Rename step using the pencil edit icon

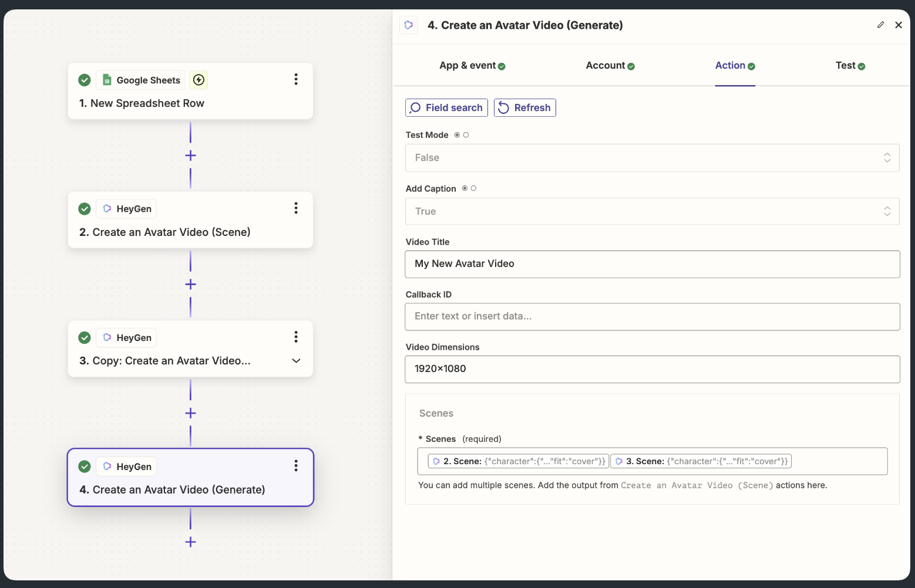click(880, 25)
